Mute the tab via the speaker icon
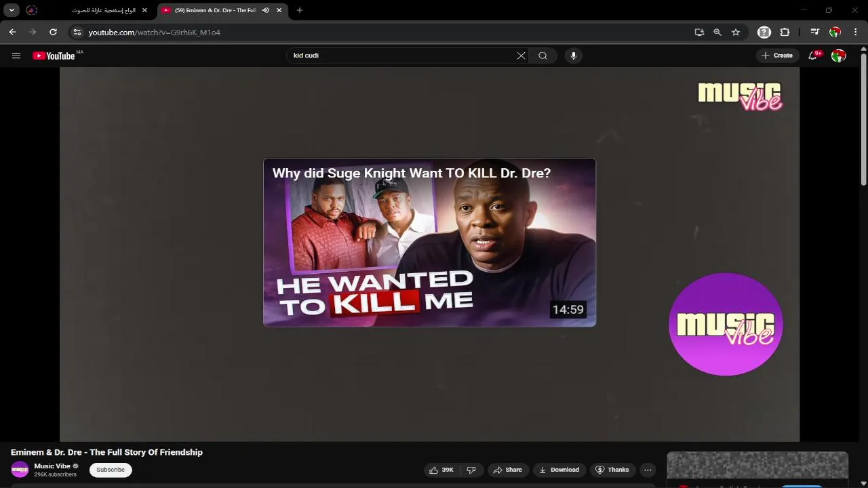Viewport: 868px width, 488px height. point(266,10)
